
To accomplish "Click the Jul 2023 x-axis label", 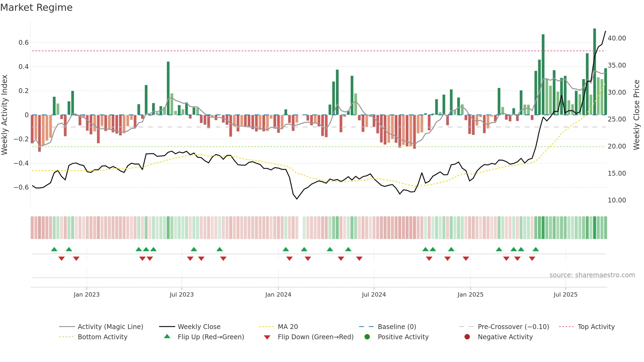I will point(182,294).
